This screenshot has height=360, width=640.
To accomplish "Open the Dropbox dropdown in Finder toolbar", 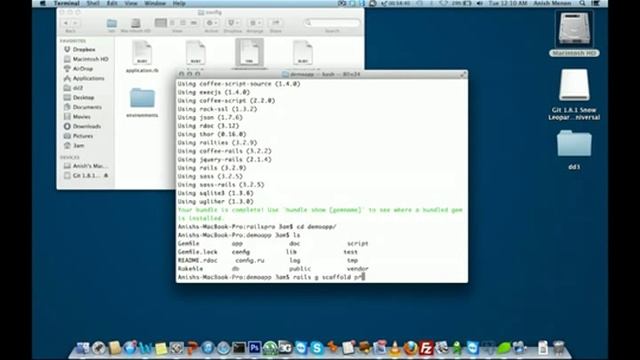I will pyautogui.click(x=233, y=23).
